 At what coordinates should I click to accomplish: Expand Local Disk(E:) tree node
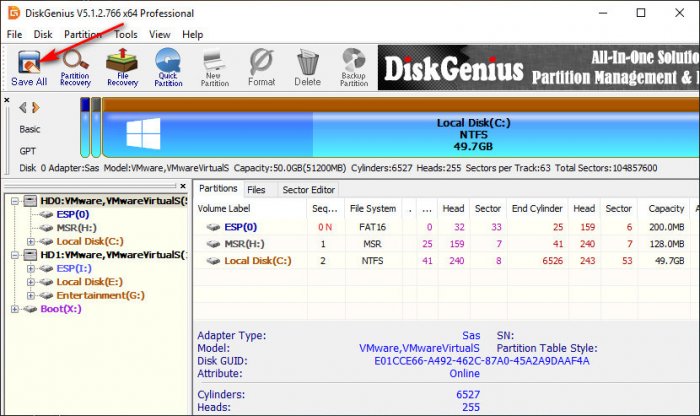(31, 282)
